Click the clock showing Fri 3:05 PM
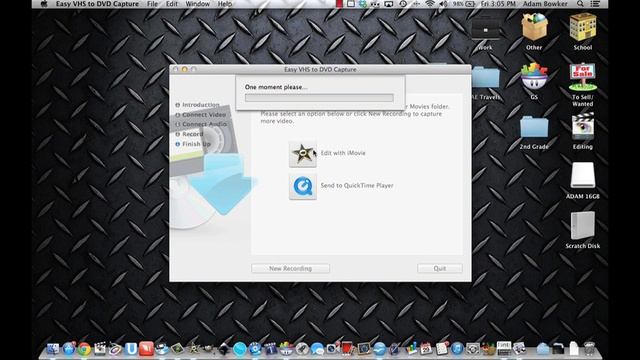This screenshot has height=360, width=640. (x=498, y=4)
